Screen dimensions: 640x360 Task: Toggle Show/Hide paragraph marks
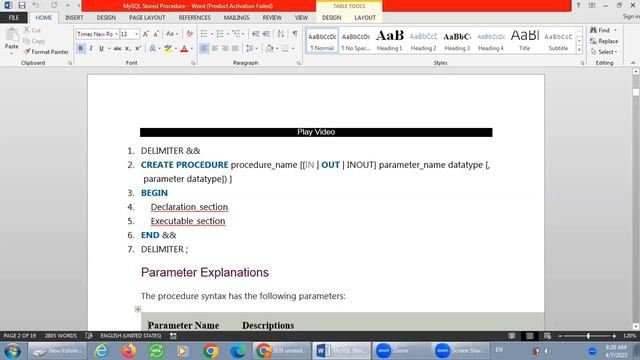[x=295, y=34]
